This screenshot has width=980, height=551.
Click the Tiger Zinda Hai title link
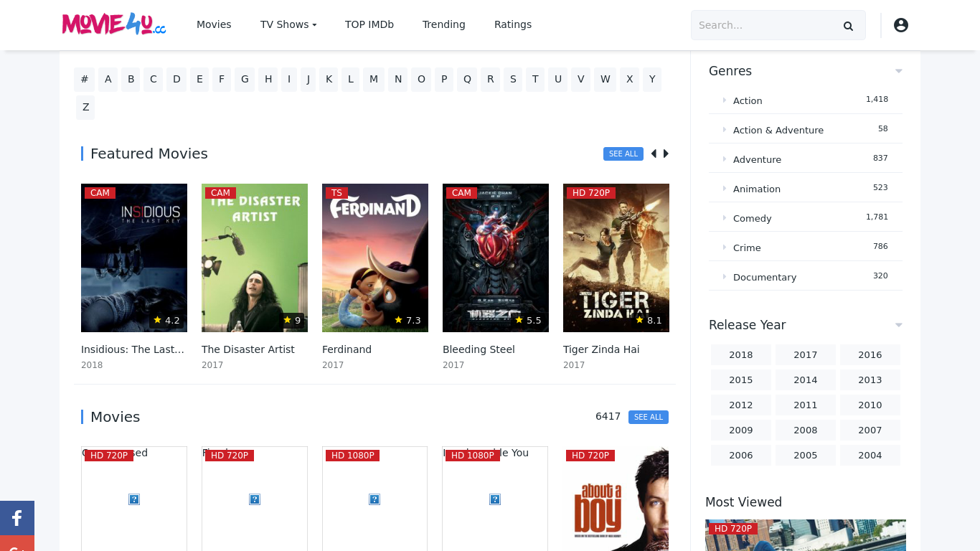pyautogui.click(x=601, y=349)
